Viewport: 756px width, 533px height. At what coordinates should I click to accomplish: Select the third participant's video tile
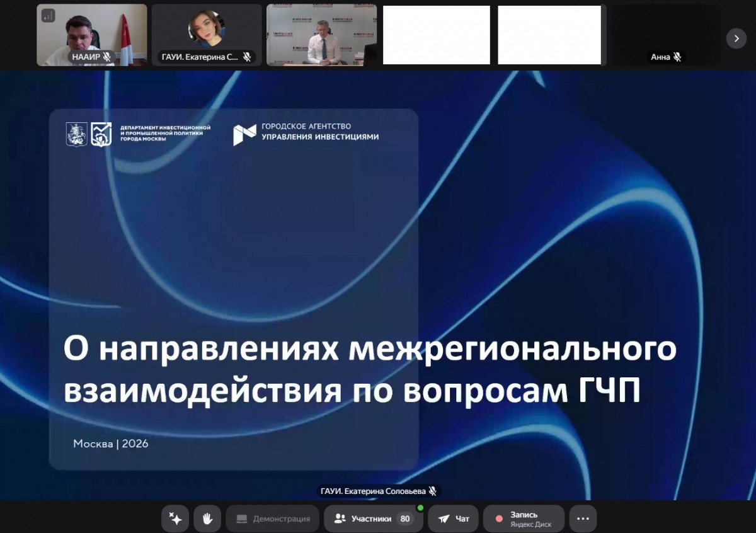point(321,35)
